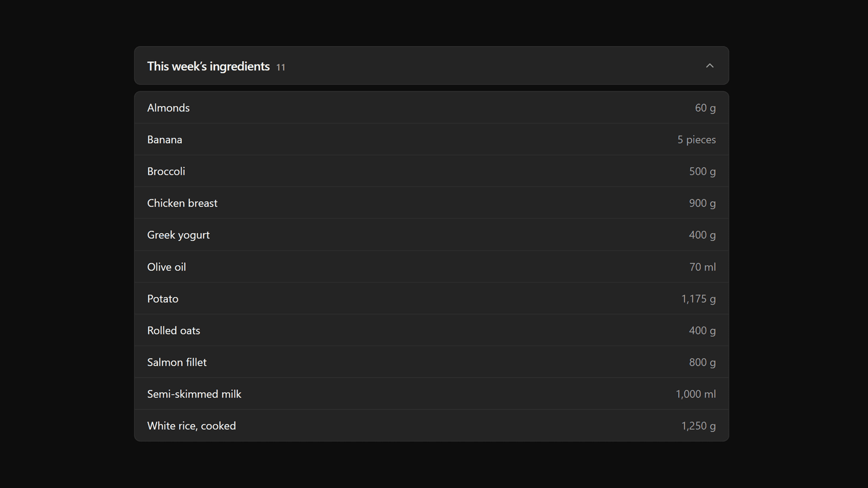Click the Potato list item
Viewport: 868px width, 488px height.
pyautogui.click(x=431, y=298)
